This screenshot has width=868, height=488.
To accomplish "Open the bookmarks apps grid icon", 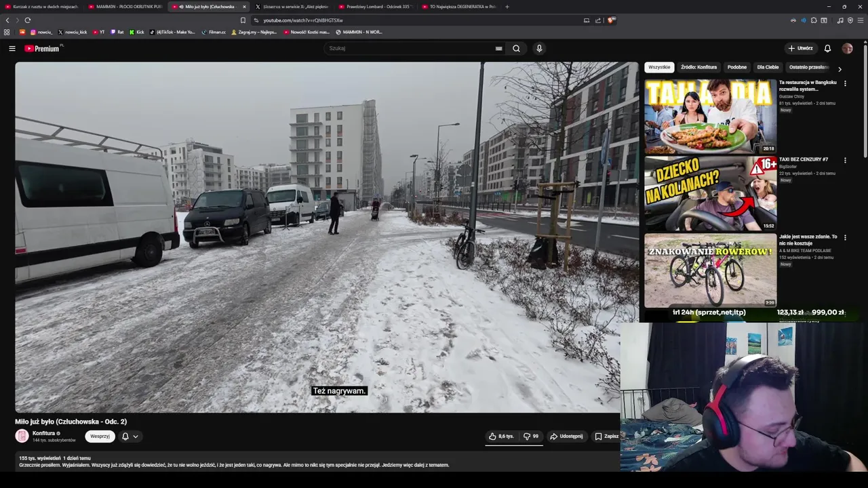I will tap(7, 32).
